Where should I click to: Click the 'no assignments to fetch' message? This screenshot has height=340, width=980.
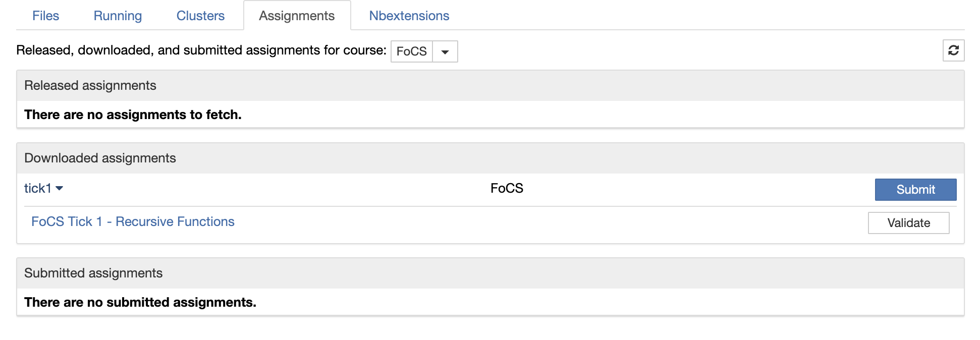click(x=133, y=115)
